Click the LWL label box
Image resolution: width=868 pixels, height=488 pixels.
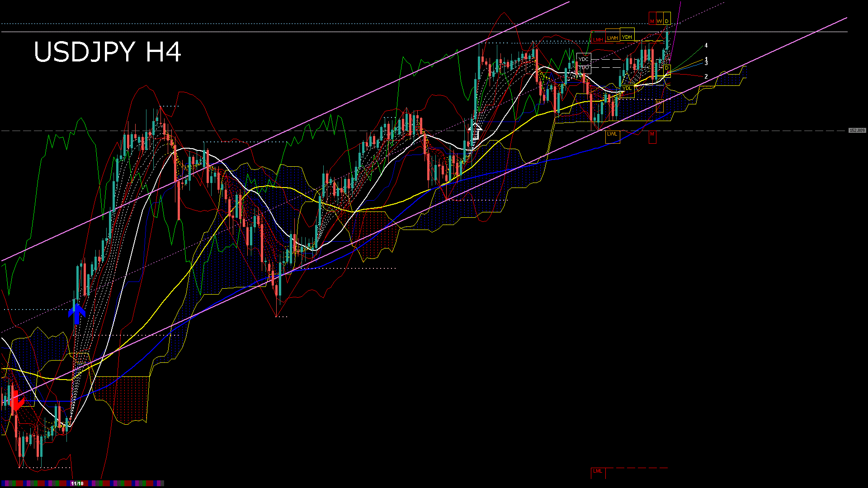click(x=612, y=134)
